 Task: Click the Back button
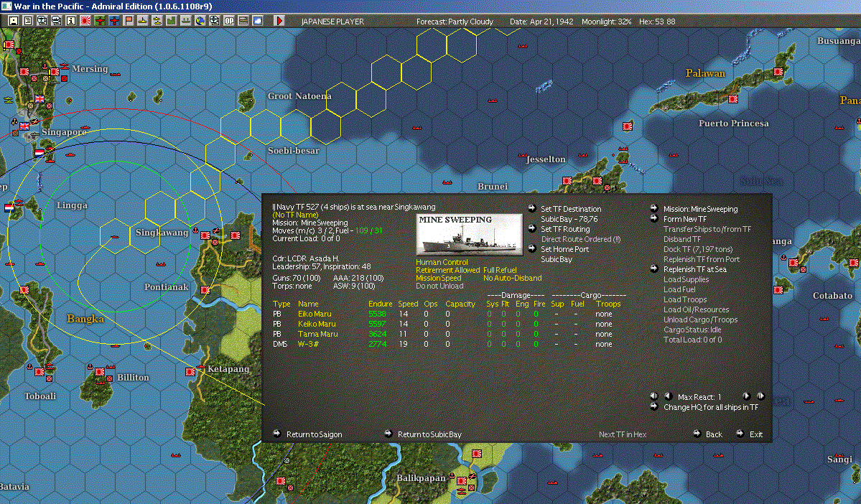pos(714,434)
